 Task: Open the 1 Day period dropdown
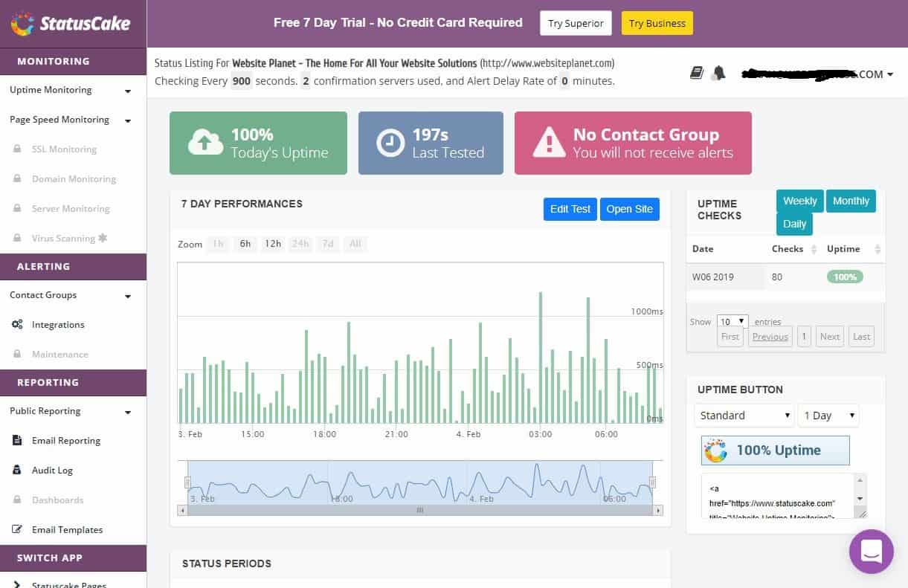[828, 415]
